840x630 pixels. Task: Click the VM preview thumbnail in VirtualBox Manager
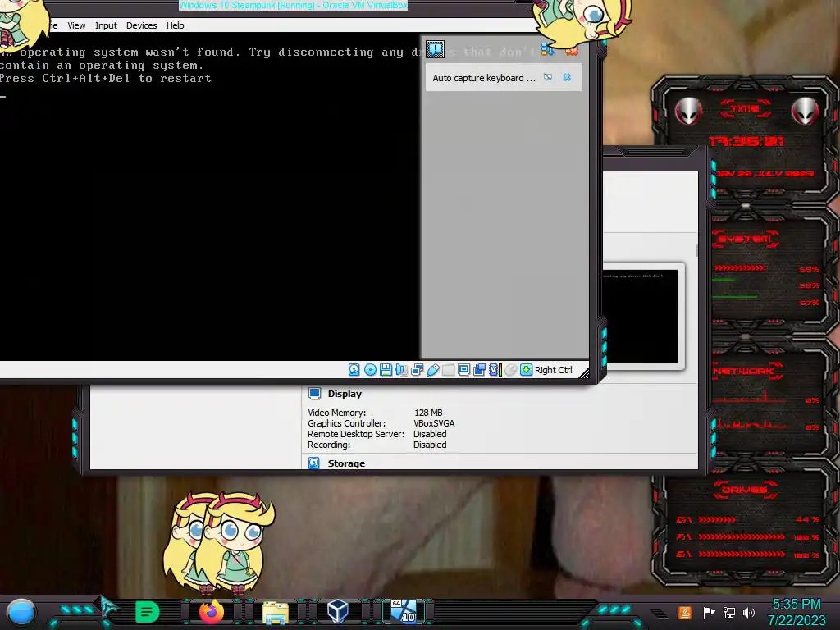[x=641, y=316]
